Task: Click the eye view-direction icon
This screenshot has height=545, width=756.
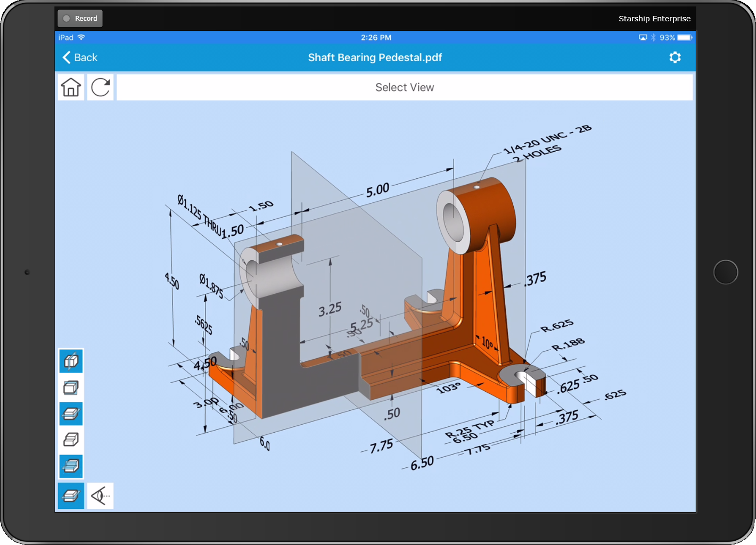Action: click(x=100, y=496)
